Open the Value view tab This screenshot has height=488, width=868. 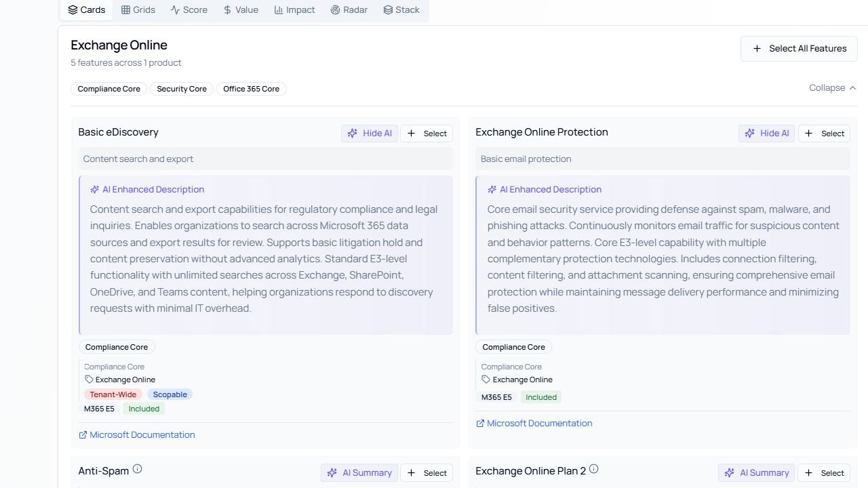coord(241,9)
